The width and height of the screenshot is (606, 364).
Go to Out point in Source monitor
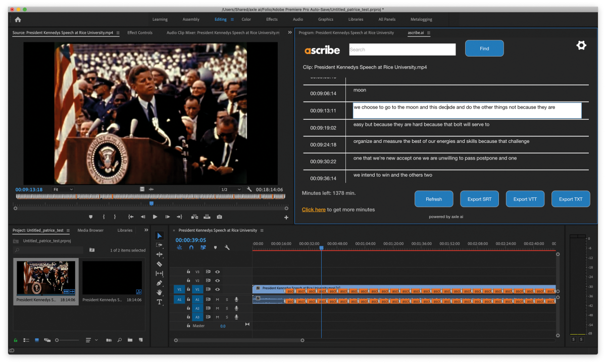179,217
